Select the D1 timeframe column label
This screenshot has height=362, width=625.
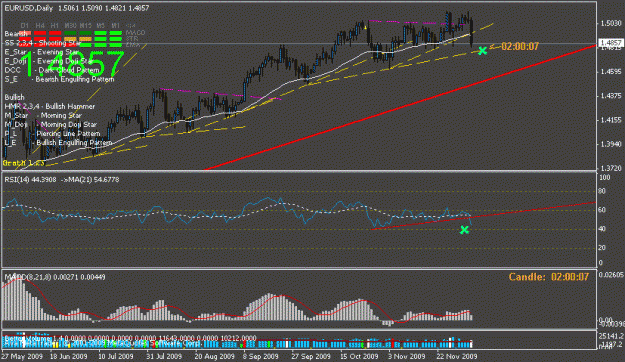pyautogui.click(x=25, y=26)
